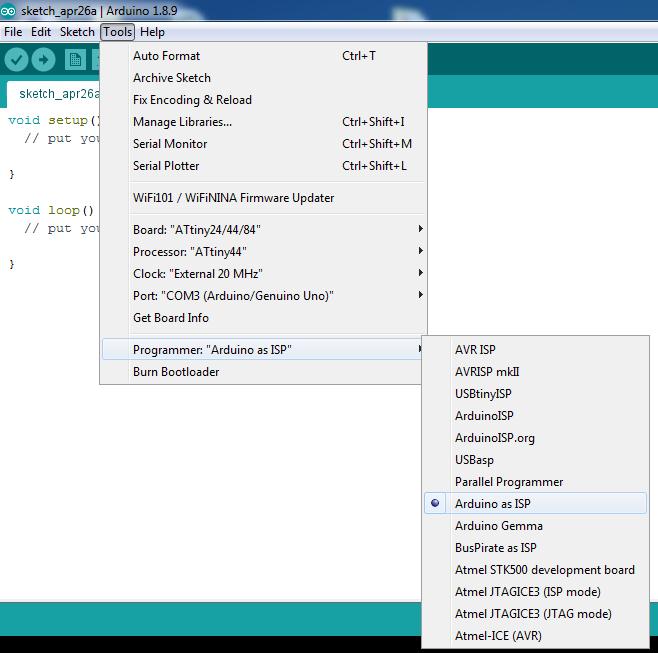Select ArduinoISP programmer entry
The width and height of the screenshot is (658, 653).
(535, 415)
